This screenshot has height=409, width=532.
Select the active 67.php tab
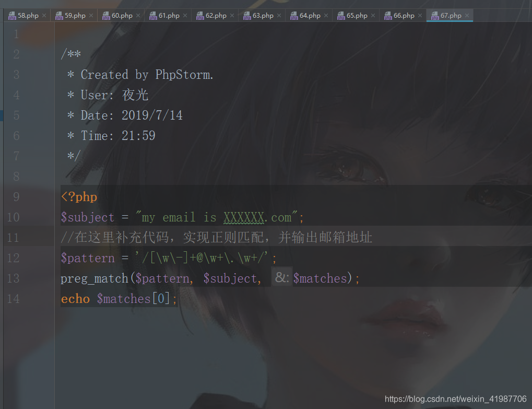[x=451, y=16]
